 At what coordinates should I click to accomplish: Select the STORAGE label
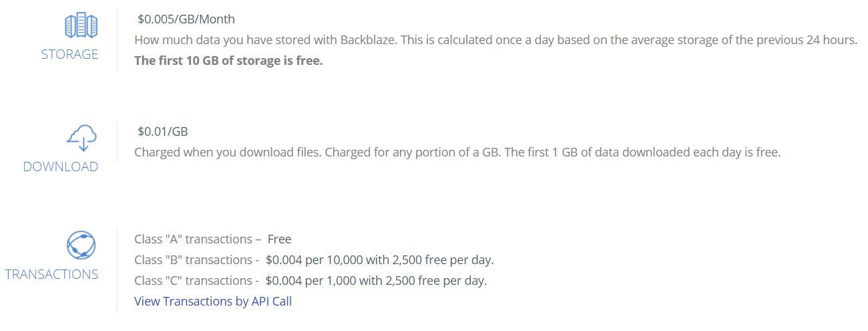(69, 55)
